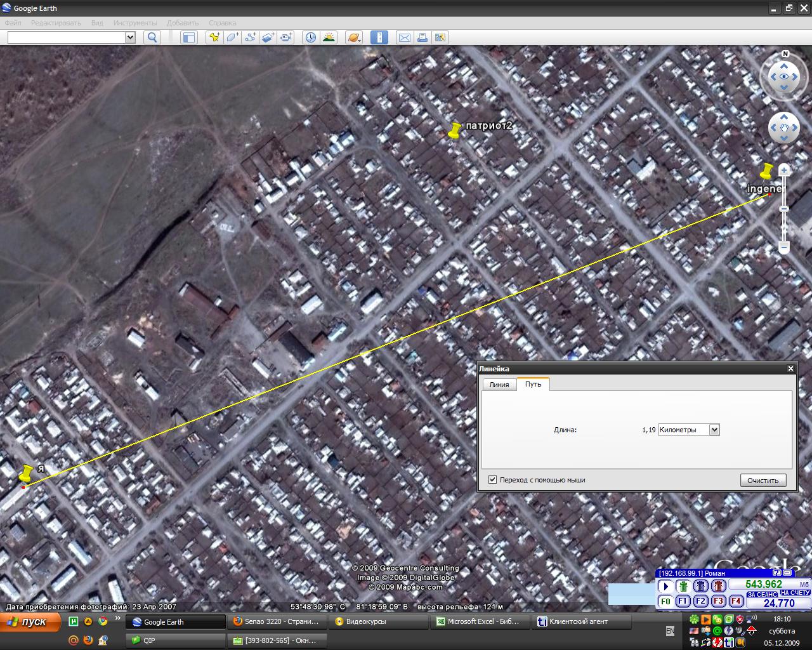Click into the toolbar search input field
This screenshot has width=812, height=650.
pyautogui.click(x=67, y=37)
